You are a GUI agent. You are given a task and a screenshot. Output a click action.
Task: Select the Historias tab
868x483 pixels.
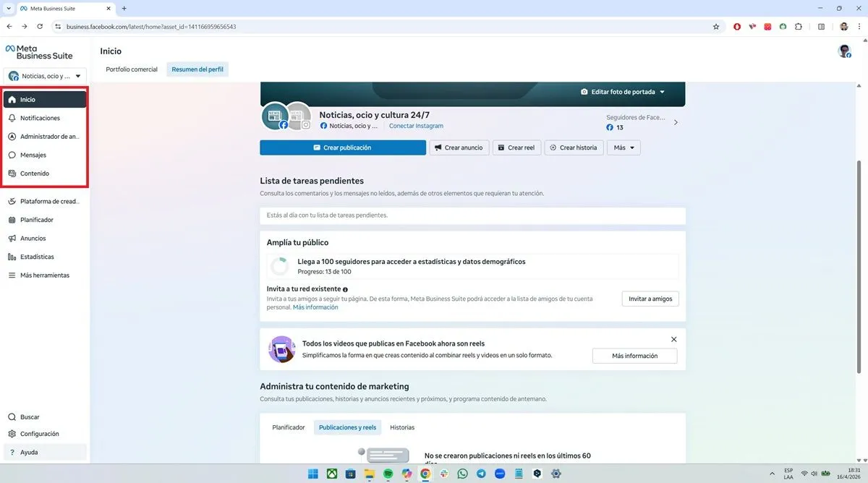[402, 427]
